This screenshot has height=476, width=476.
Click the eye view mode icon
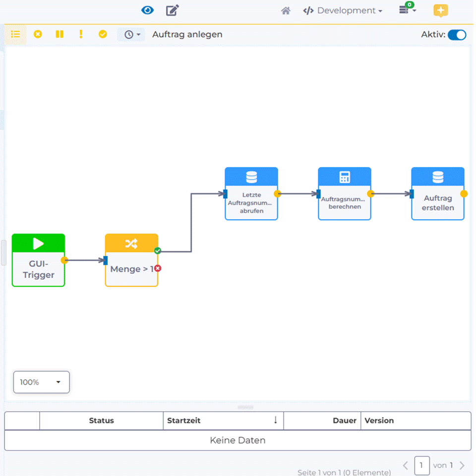tap(147, 10)
